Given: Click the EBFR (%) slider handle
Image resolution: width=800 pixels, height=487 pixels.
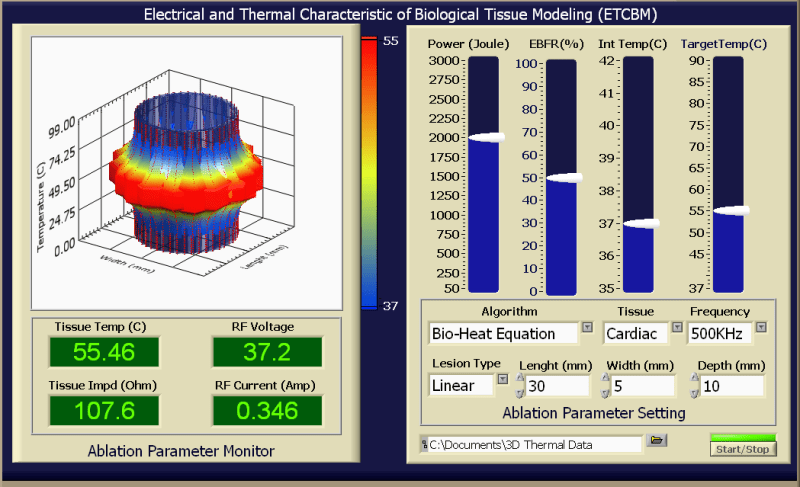Looking at the screenshot, I should (564, 178).
